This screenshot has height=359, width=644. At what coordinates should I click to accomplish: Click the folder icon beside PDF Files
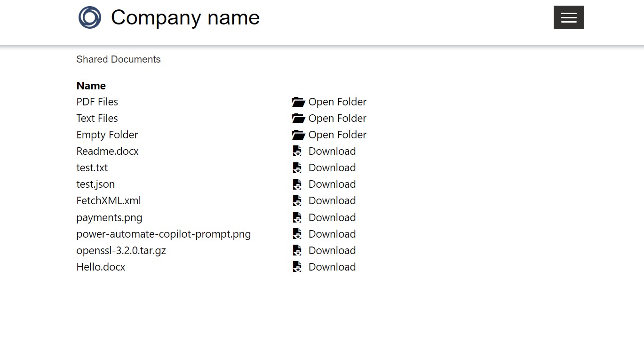click(299, 102)
